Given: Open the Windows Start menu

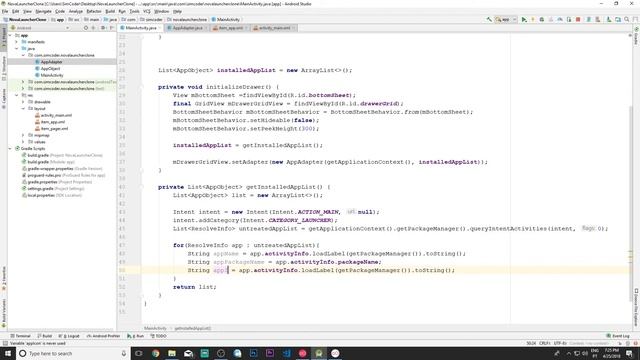Looking at the screenshot, I should [7, 353].
